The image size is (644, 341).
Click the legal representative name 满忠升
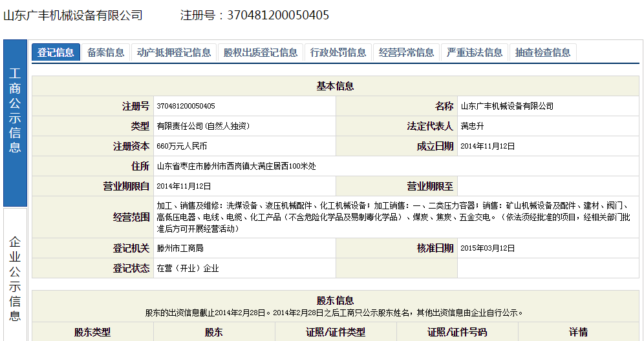click(x=473, y=126)
